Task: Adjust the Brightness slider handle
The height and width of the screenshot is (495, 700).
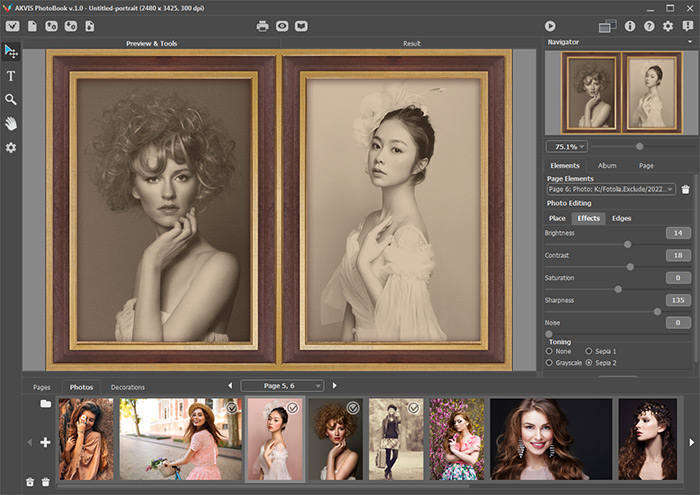Action: [x=628, y=244]
